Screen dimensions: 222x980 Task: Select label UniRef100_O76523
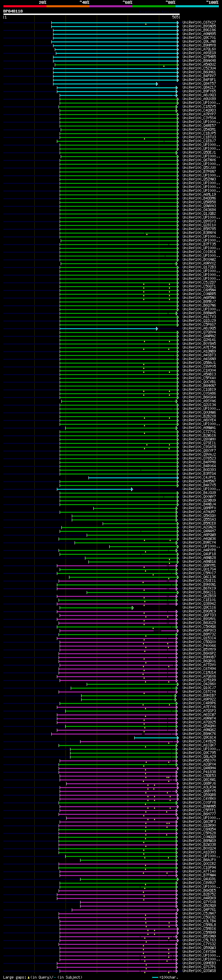click(199, 459)
